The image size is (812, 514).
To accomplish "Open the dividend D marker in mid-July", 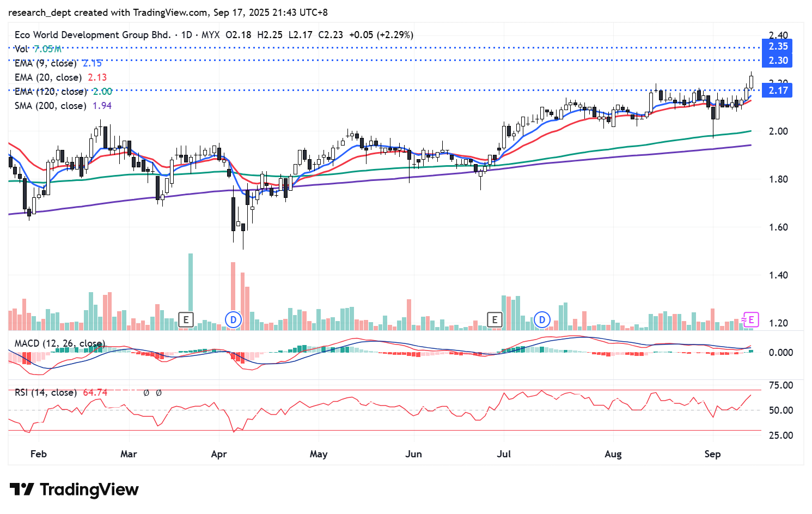I will click(542, 319).
